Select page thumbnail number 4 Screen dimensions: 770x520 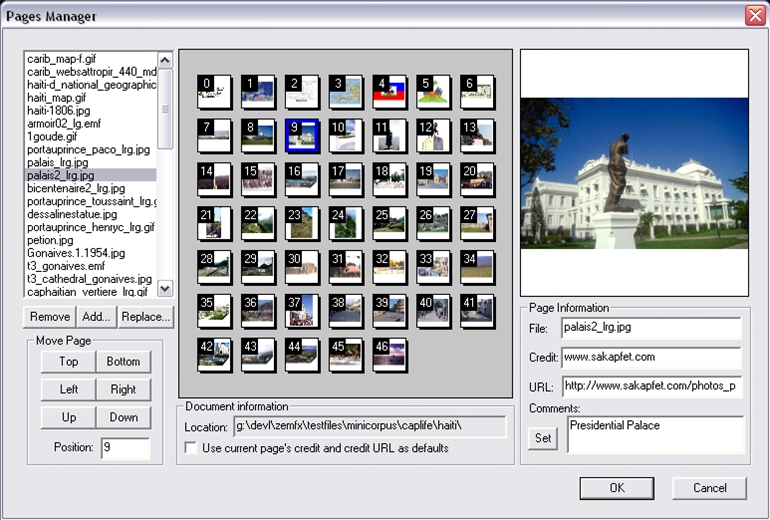(x=389, y=92)
